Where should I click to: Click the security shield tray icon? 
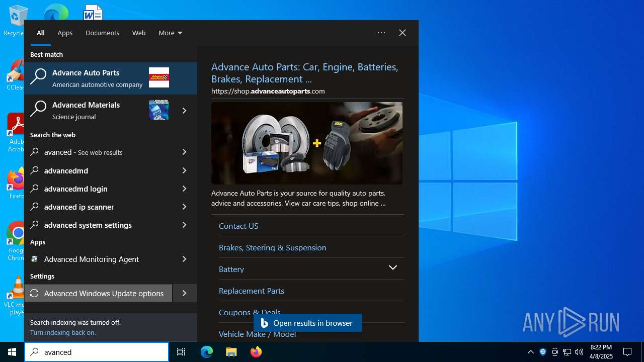[543, 352]
